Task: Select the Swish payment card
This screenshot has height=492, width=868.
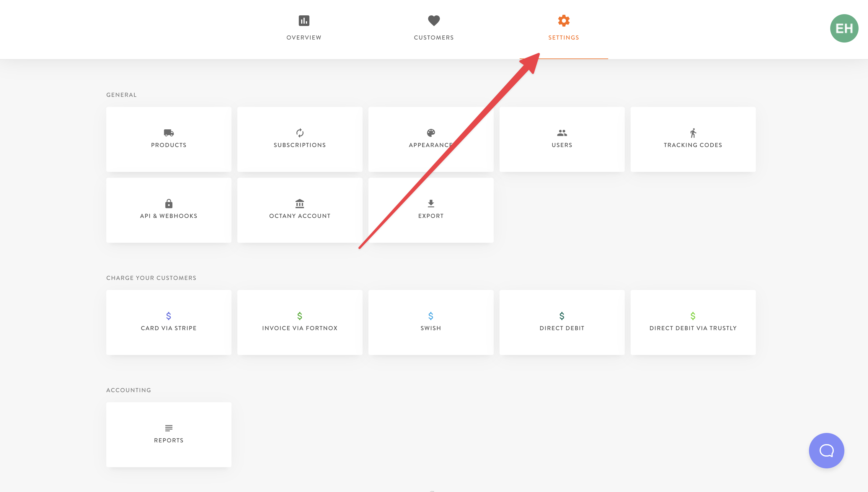Action: (431, 322)
